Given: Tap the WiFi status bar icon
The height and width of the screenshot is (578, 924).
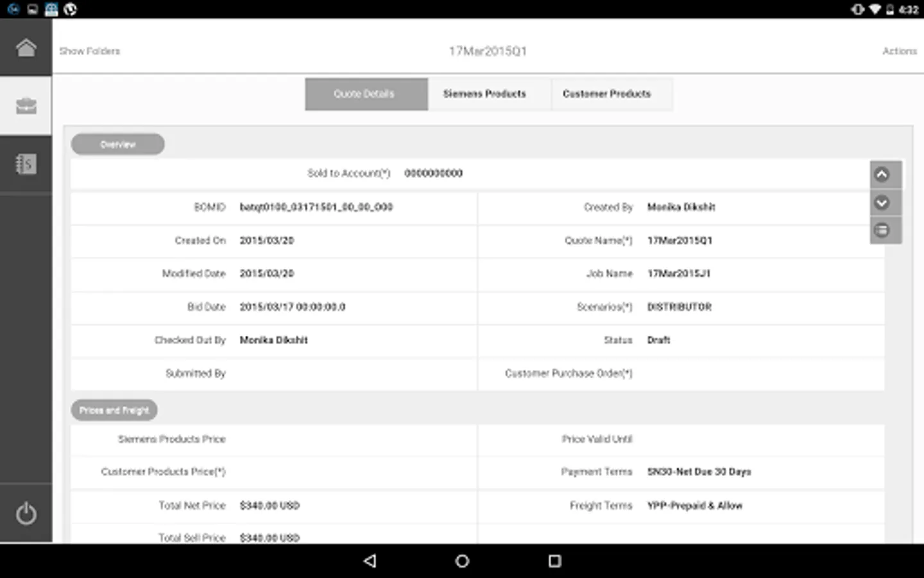Looking at the screenshot, I should coord(875,9).
